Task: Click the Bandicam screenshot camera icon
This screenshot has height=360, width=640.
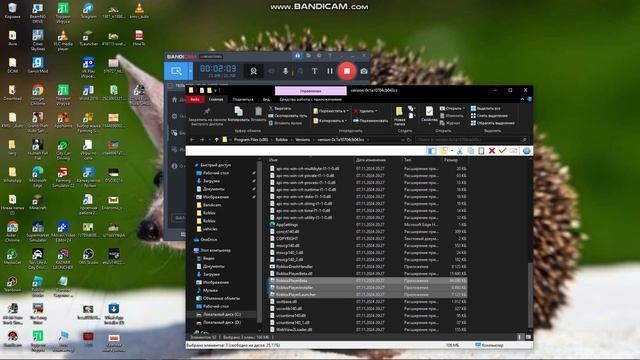Action: click(363, 71)
